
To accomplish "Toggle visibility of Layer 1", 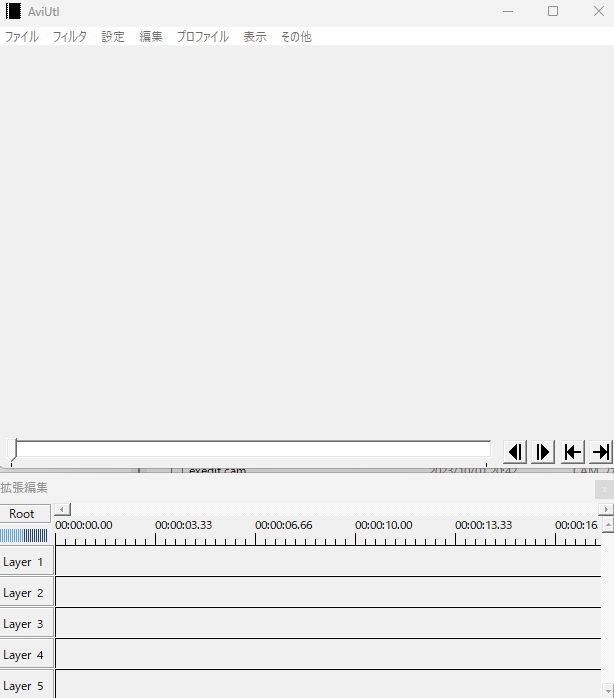I will pyautogui.click(x=25, y=562).
